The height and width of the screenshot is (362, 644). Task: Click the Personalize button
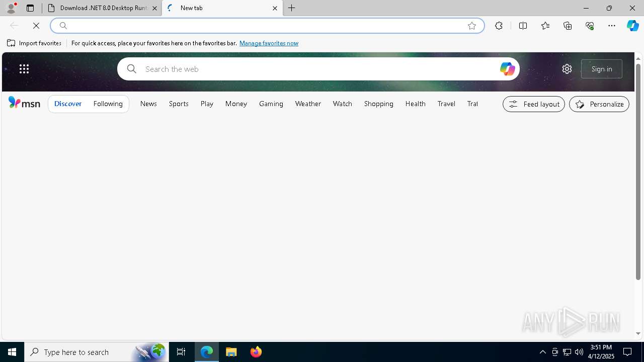tap(599, 104)
